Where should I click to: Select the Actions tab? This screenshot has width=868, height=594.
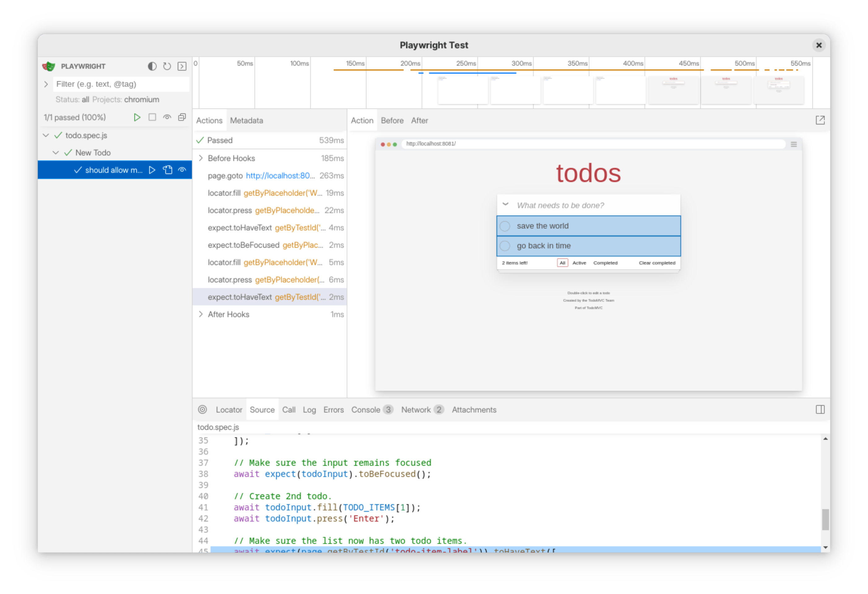click(x=209, y=120)
